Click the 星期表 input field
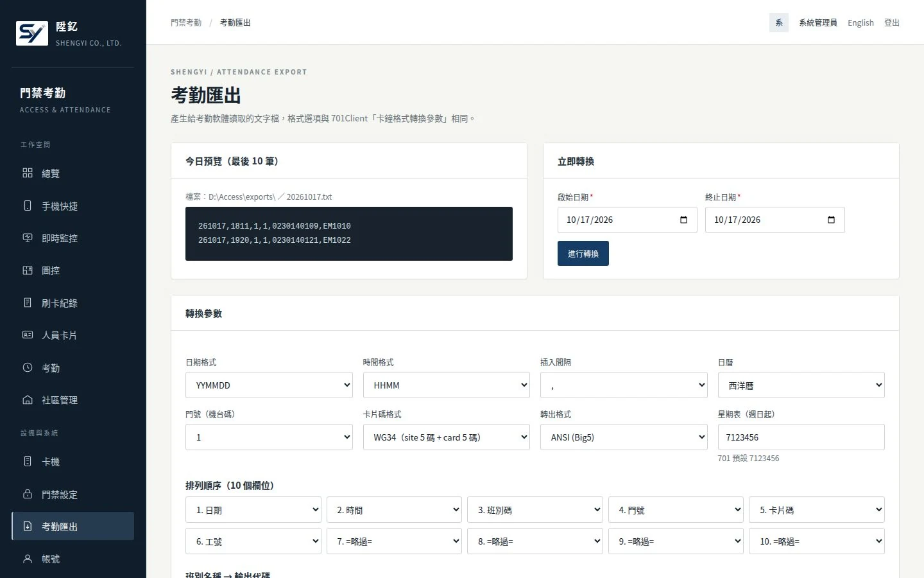Viewport: 924px width, 578px height. tap(801, 437)
